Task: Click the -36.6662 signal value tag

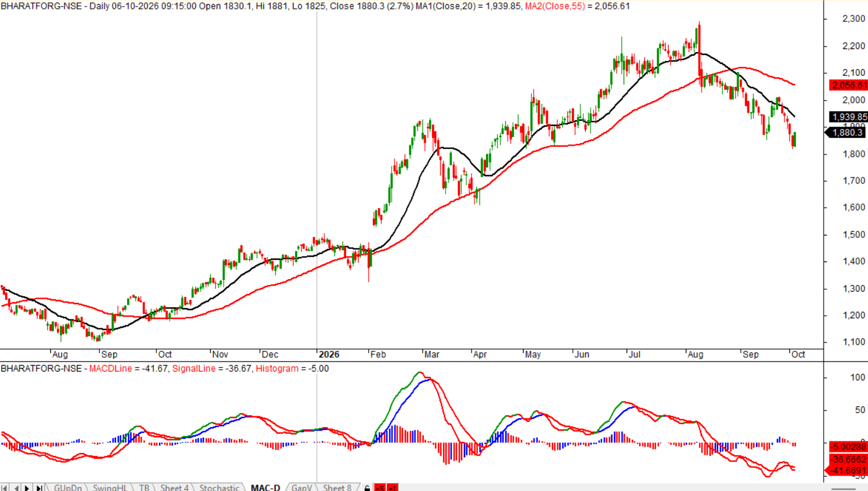Action: coord(848,459)
